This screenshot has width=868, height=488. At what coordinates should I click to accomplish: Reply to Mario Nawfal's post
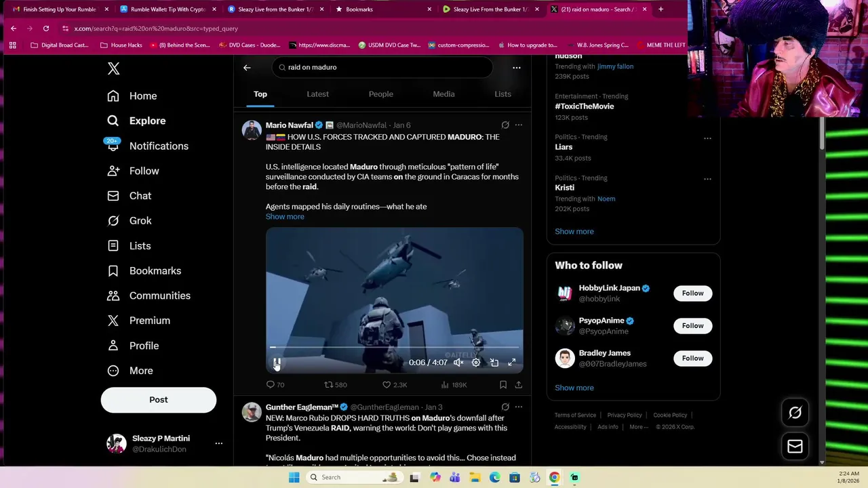click(275, 384)
